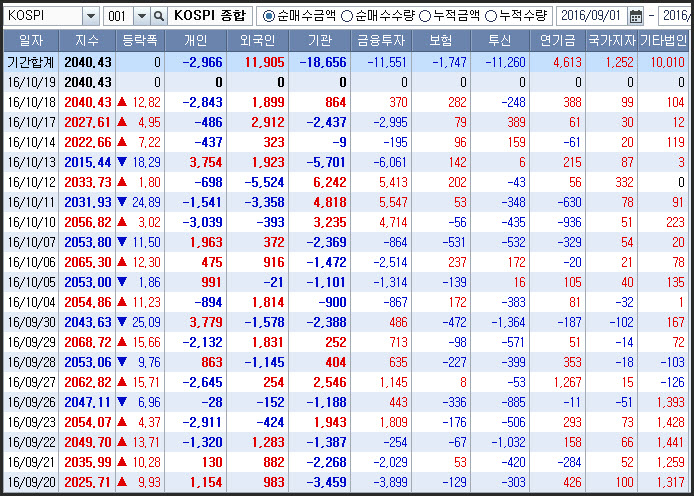
Task: Click the 외국인 value -5,524
Action: (x=265, y=182)
